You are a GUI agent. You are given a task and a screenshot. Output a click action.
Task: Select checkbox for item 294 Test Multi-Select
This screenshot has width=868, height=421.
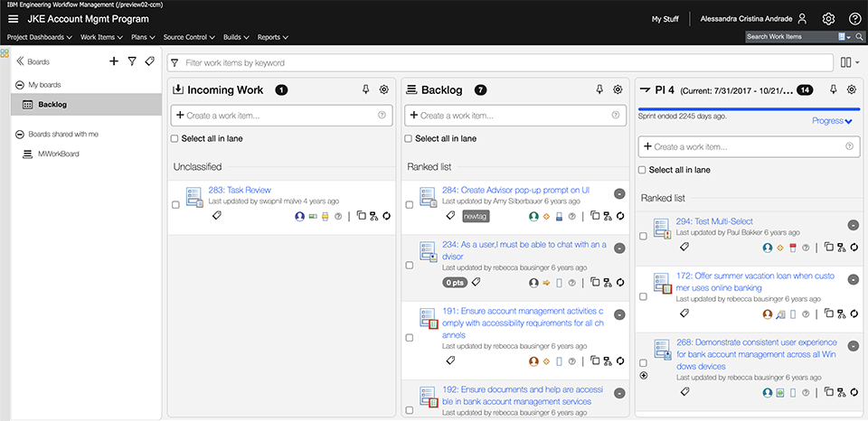pos(643,236)
